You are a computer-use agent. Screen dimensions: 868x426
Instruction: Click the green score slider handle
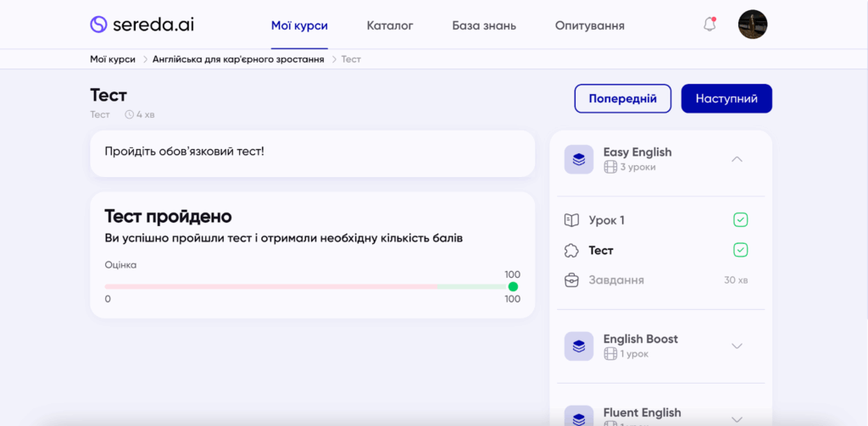tap(513, 286)
